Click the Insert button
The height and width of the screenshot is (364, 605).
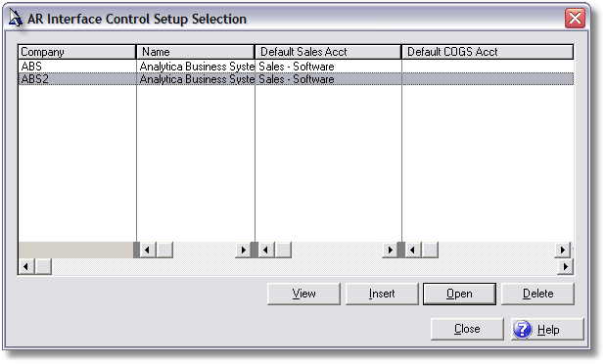point(382,294)
